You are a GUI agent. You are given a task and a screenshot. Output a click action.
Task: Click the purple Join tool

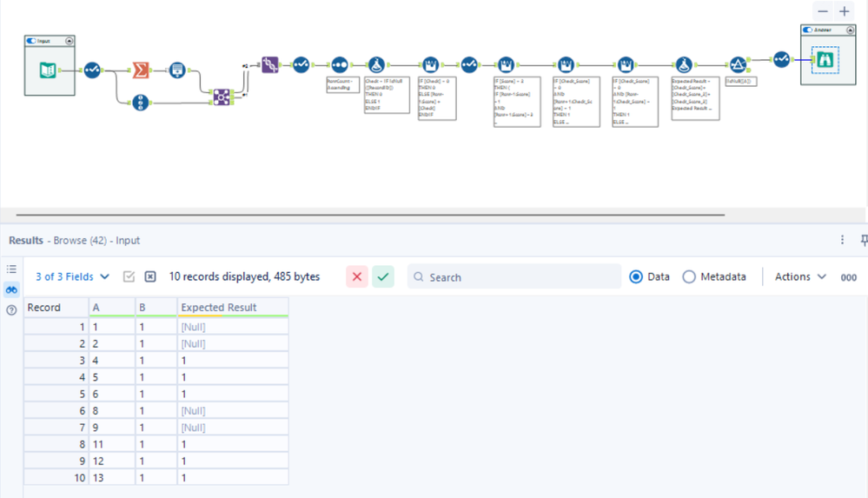pos(222,97)
